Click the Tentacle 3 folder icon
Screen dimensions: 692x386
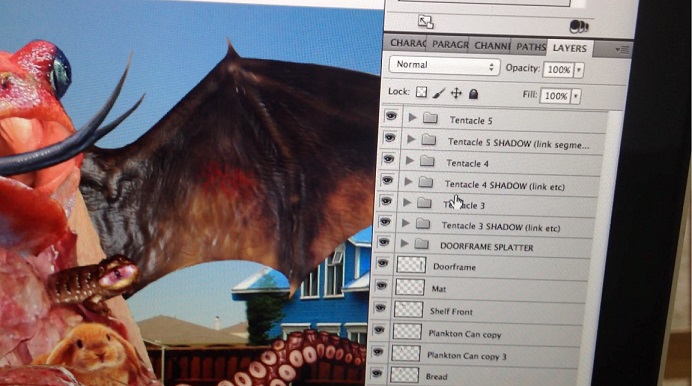coord(424,203)
